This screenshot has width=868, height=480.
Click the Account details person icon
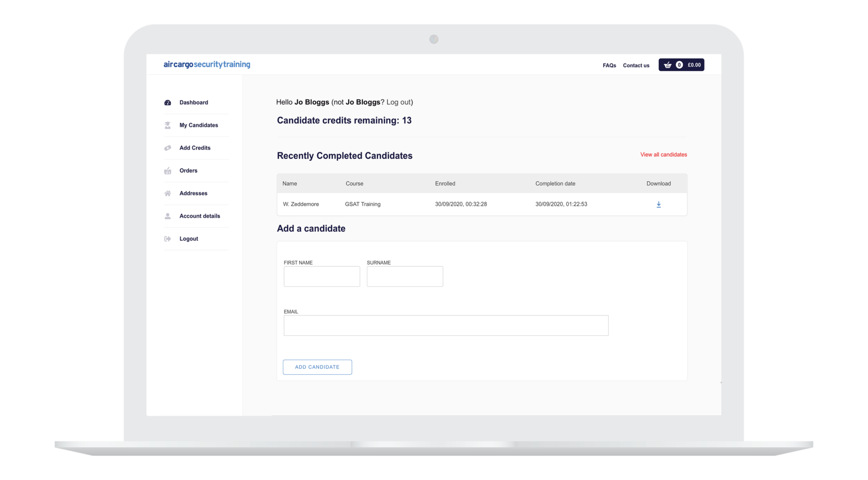(x=168, y=216)
